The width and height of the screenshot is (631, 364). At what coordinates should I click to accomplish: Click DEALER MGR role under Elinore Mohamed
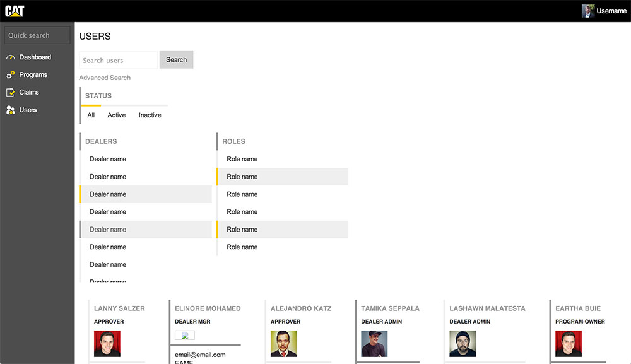pos(192,322)
